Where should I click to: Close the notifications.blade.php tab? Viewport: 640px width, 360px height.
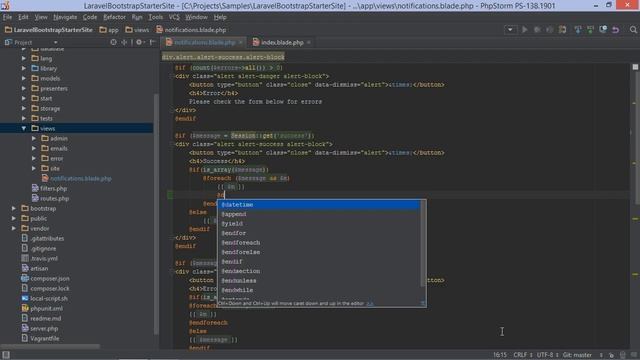point(241,42)
